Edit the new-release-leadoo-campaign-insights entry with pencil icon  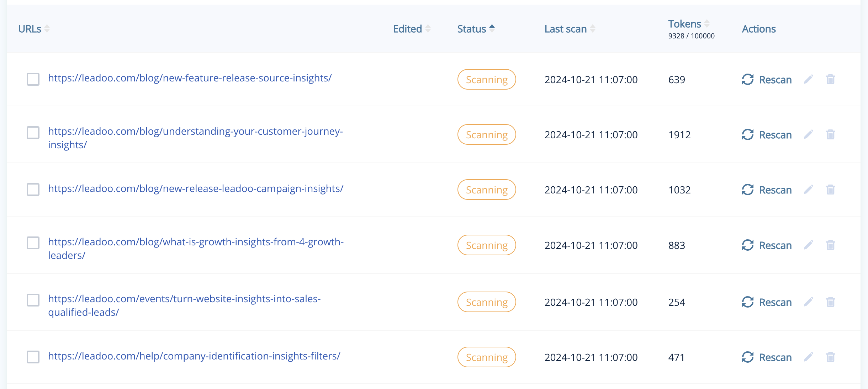click(809, 190)
